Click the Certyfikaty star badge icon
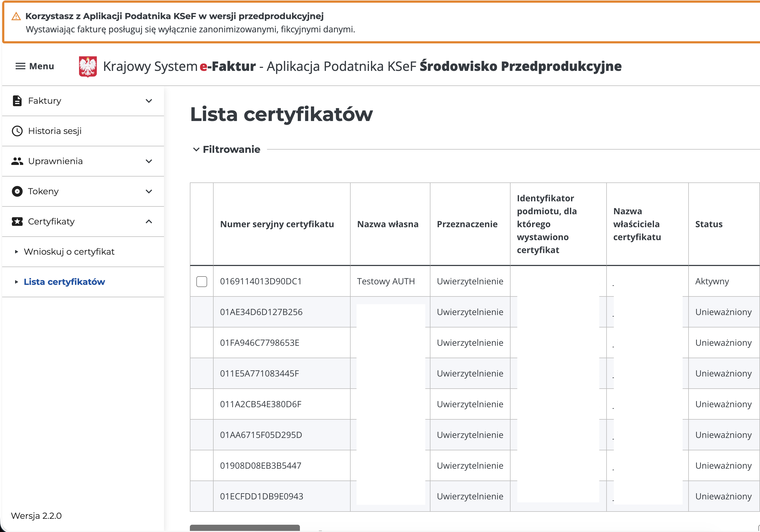This screenshot has width=760, height=532. (x=17, y=221)
